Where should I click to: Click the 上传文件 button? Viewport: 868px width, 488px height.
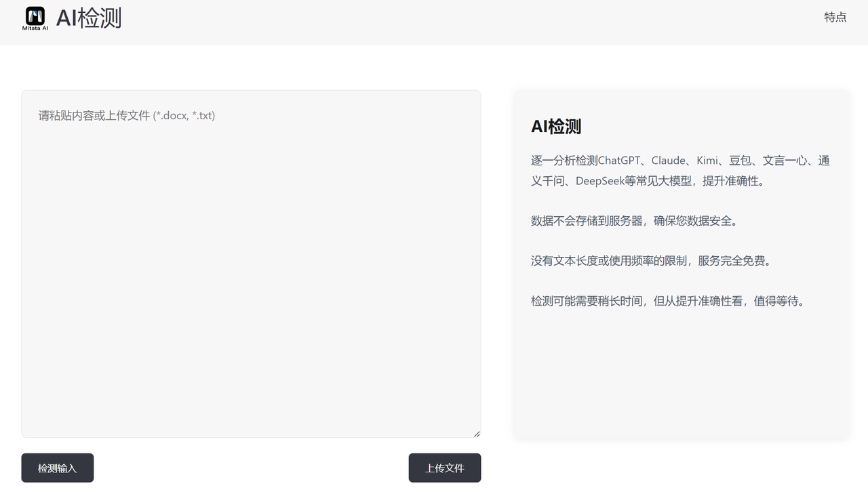(x=445, y=468)
